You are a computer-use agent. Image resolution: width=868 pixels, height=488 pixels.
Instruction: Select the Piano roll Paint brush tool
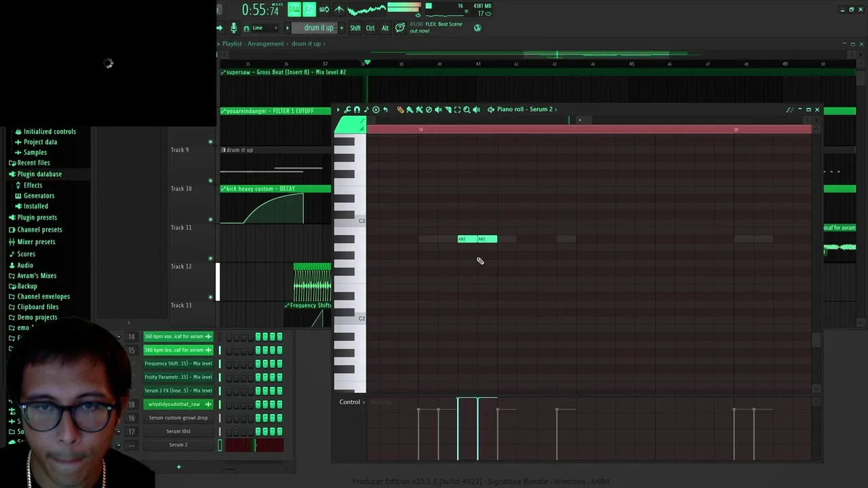click(x=410, y=109)
